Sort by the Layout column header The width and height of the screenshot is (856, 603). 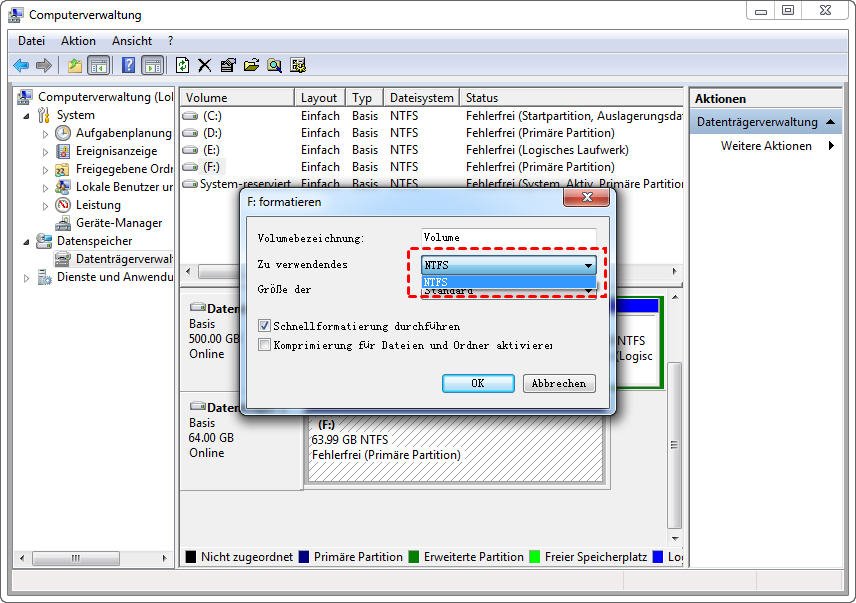coord(319,98)
